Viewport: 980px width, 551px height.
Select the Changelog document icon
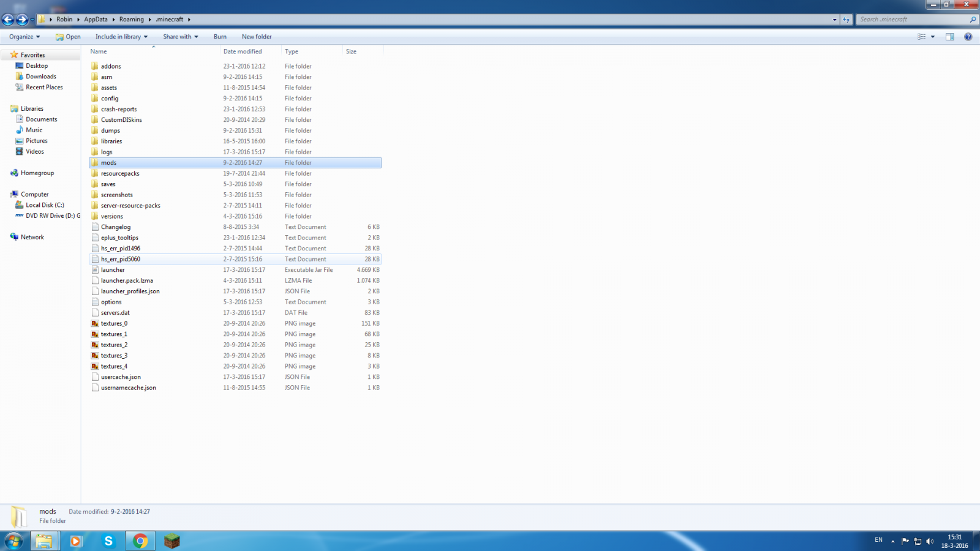tap(95, 227)
